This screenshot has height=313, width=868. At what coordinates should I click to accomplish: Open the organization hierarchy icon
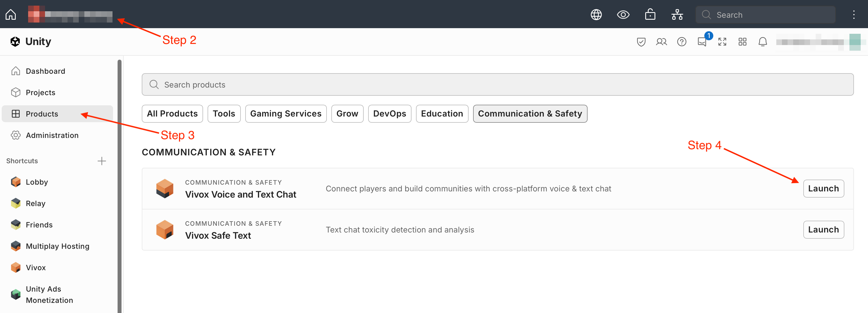677,15
